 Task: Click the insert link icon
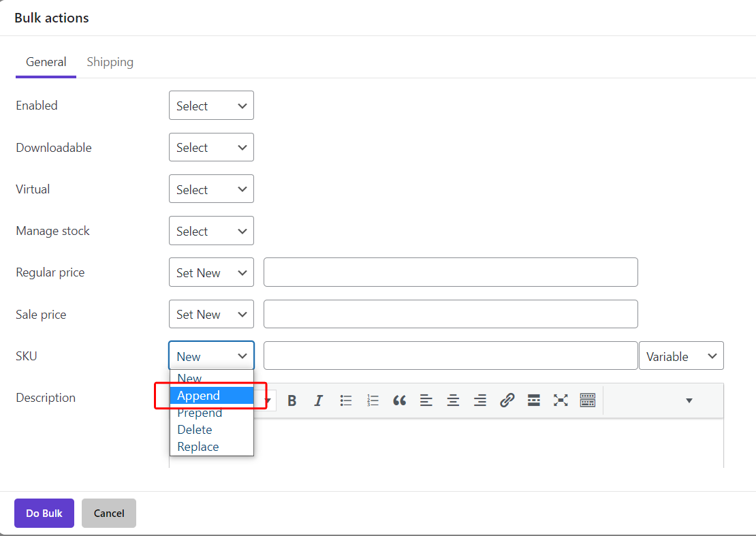pyautogui.click(x=507, y=400)
